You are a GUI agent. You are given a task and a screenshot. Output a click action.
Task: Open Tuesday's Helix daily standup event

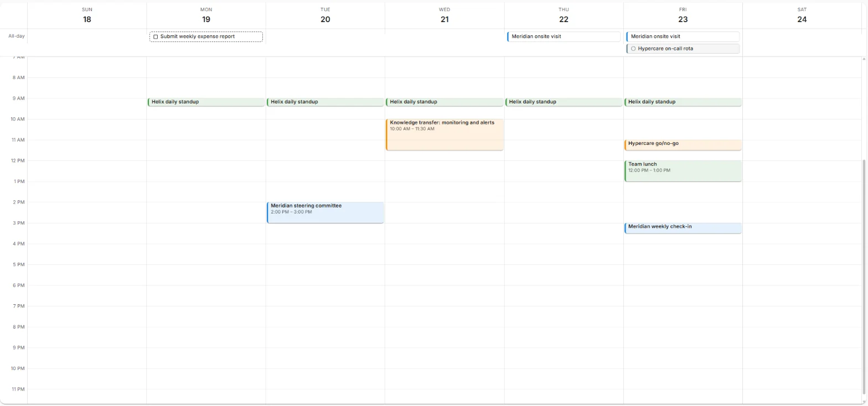pos(325,102)
